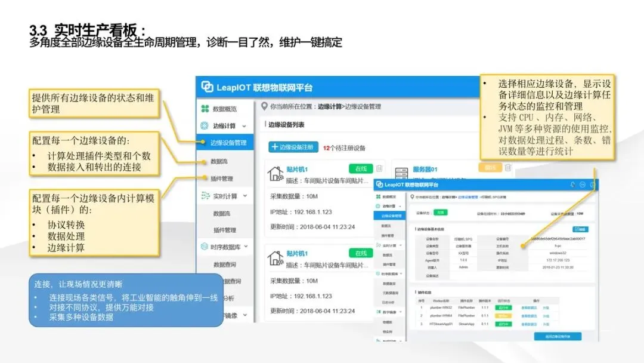The image size is (644, 363).
Task: Open 插件管理 under 边缘计算 in main window
Action: click(222, 179)
